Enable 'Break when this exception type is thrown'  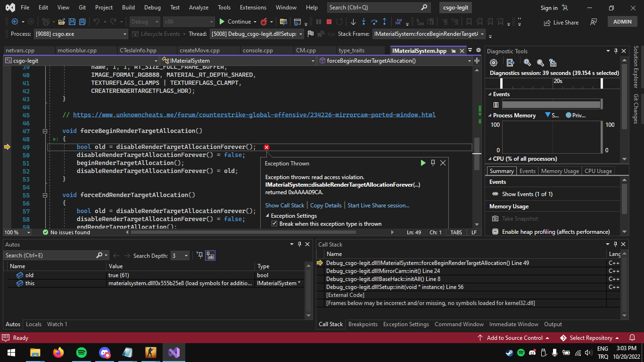coord(274,224)
